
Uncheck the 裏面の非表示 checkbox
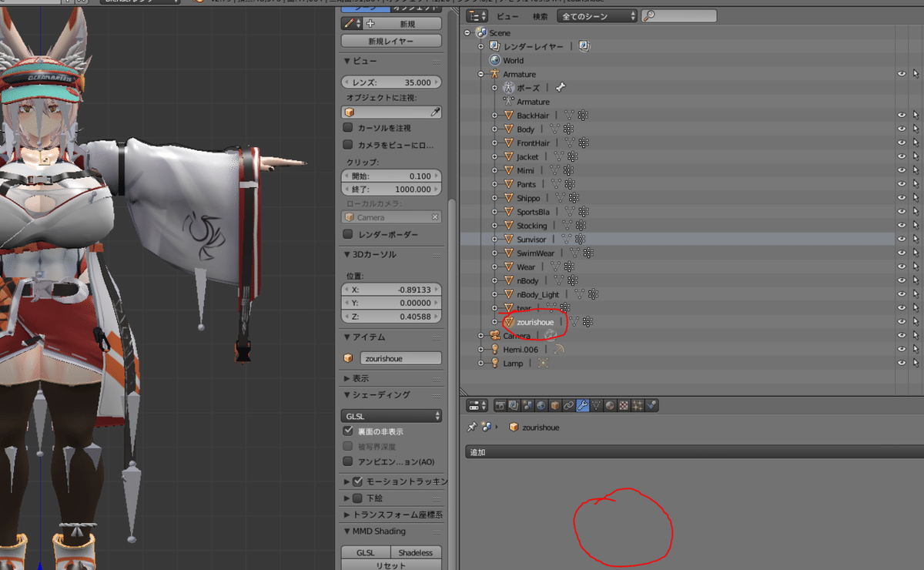pos(348,431)
